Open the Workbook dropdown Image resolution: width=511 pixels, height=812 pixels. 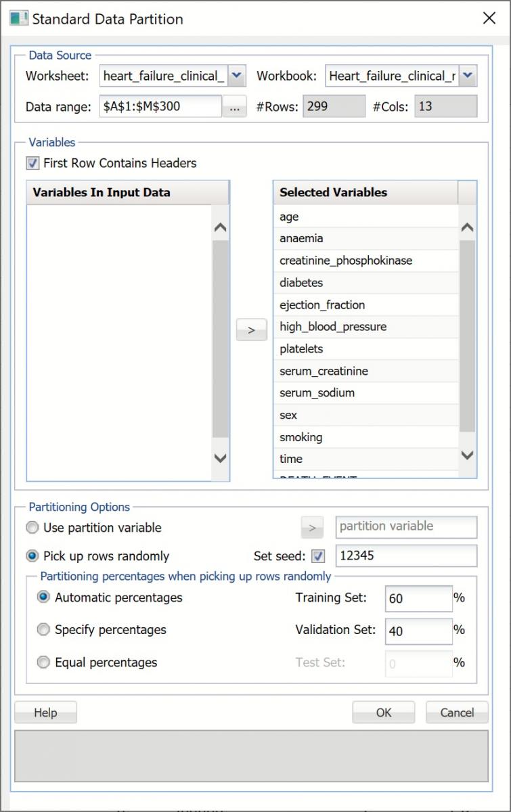click(x=467, y=76)
